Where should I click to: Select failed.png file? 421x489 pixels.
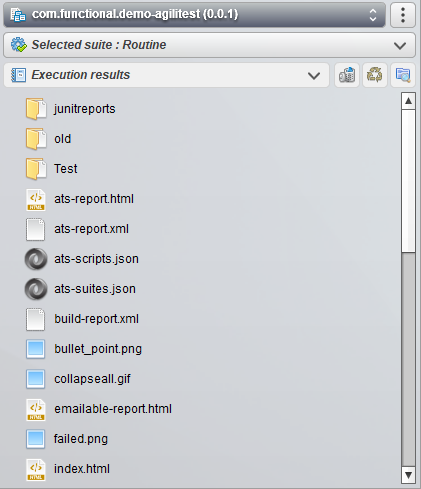pos(81,439)
